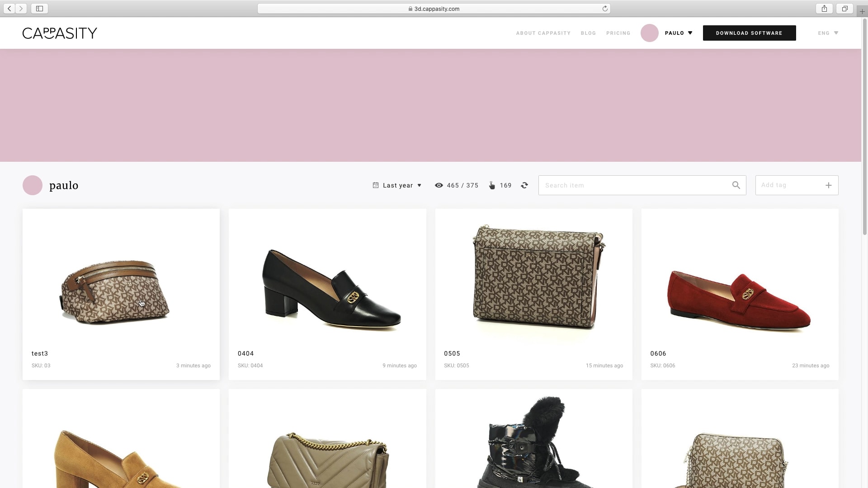
Task: Click the Download Software button
Action: click(x=749, y=33)
